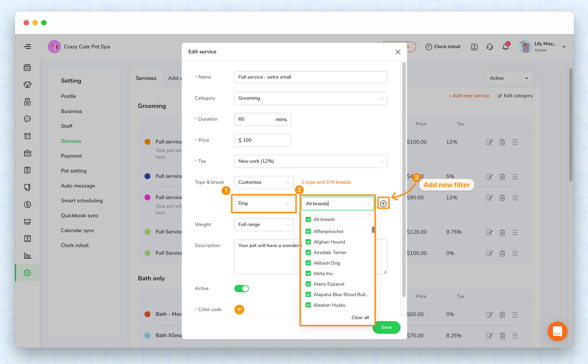Open the dog face pets icon

point(27,85)
